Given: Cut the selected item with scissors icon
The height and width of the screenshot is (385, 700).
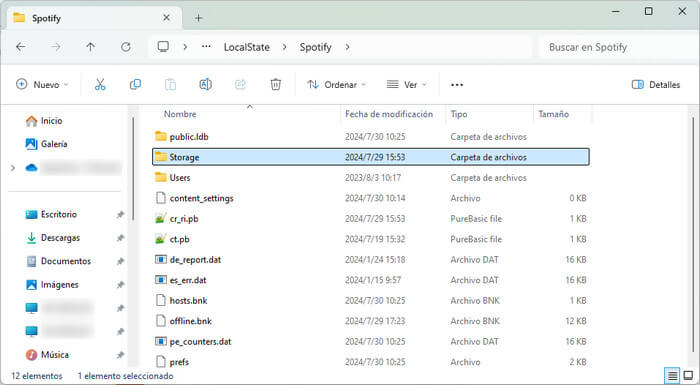Looking at the screenshot, I should (x=100, y=84).
